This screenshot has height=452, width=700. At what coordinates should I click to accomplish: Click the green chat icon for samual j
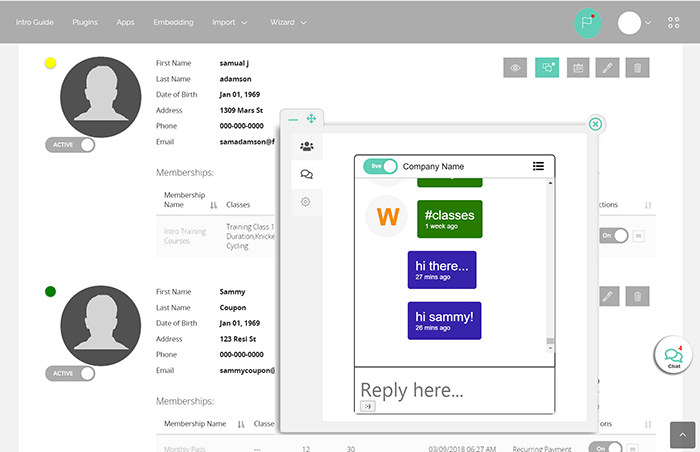[x=547, y=68]
